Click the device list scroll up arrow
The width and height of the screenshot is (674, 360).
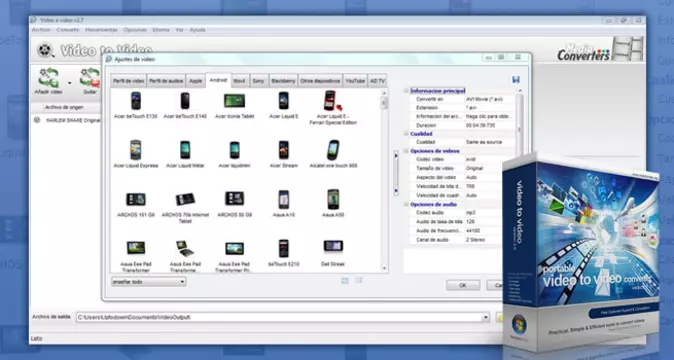pyautogui.click(x=384, y=93)
